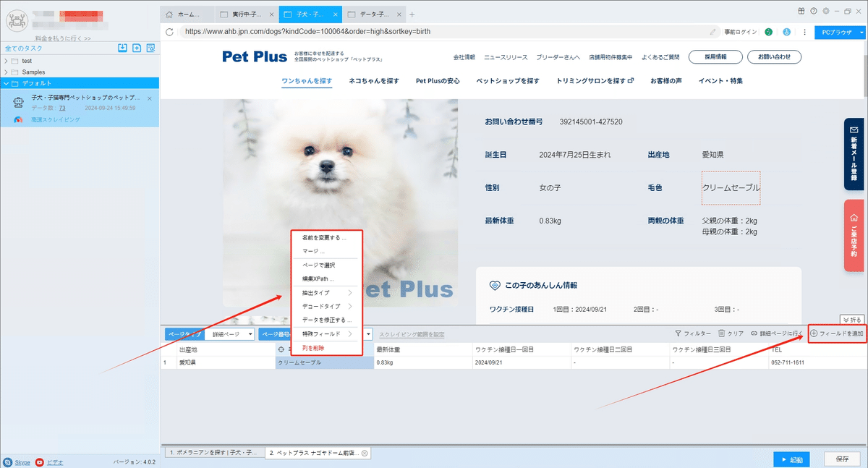Click the Skype icon in status bar

click(7, 461)
